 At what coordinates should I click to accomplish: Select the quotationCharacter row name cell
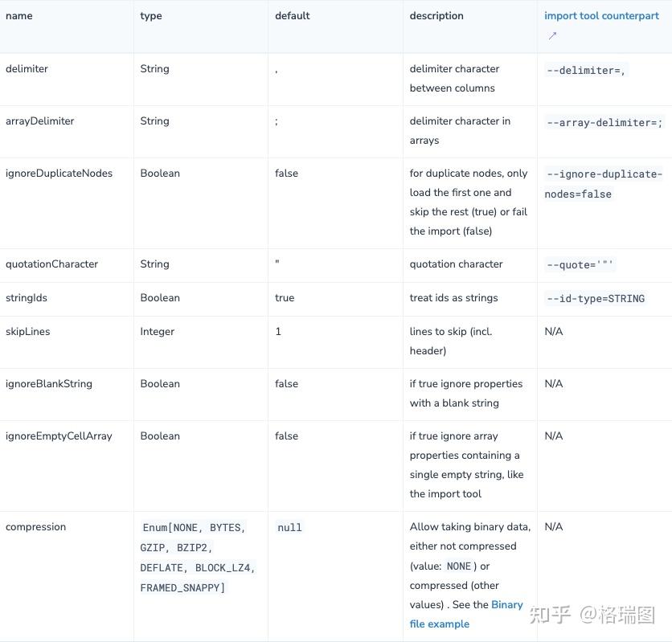coord(51,264)
